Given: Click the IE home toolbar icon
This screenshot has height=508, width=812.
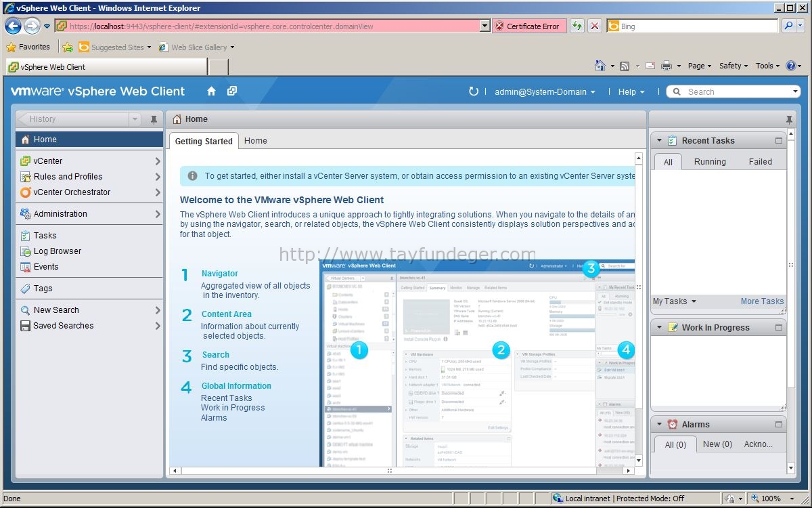Looking at the screenshot, I should click(x=600, y=66).
